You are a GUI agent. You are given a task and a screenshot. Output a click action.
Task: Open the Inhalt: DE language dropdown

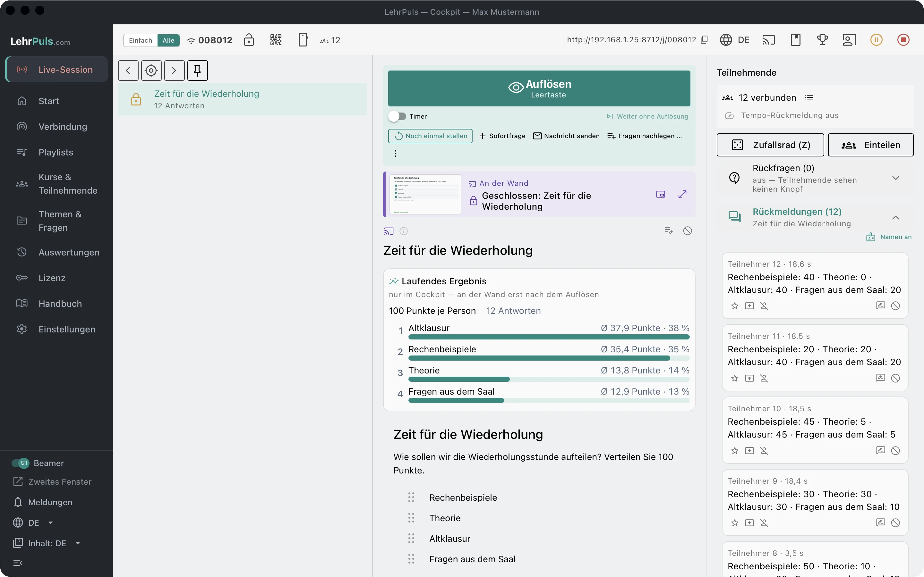tap(47, 543)
